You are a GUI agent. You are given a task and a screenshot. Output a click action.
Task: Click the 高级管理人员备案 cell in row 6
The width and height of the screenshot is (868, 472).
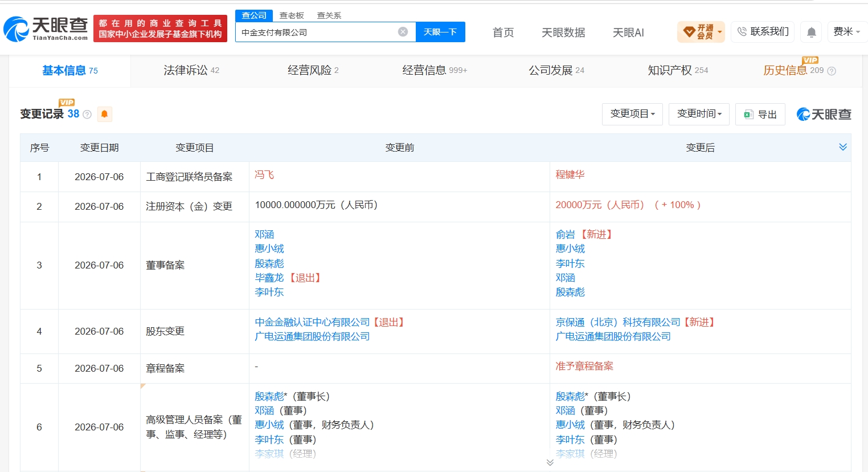pyautogui.click(x=194, y=427)
